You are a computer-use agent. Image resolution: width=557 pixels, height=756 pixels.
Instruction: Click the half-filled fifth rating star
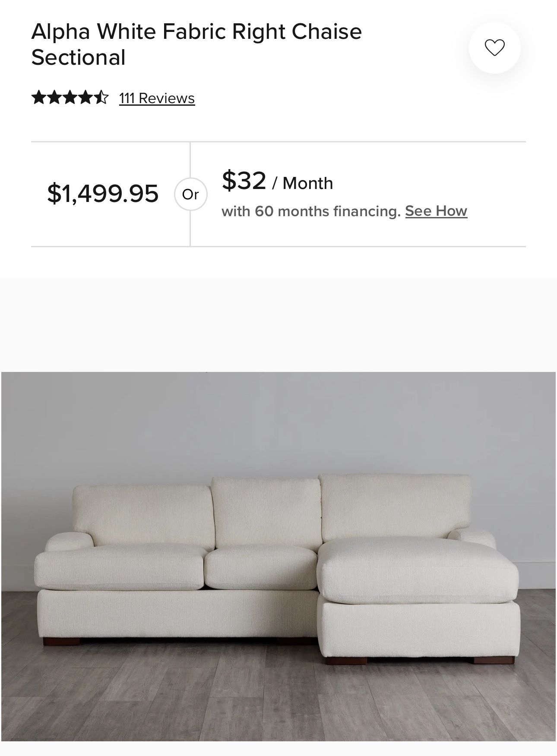coord(101,98)
